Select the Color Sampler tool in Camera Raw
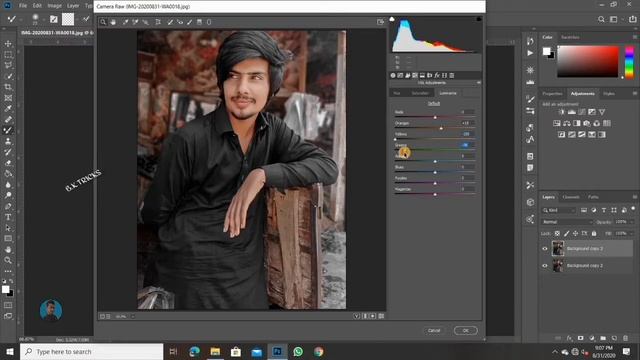The width and height of the screenshot is (640, 360). tap(135, 22)
